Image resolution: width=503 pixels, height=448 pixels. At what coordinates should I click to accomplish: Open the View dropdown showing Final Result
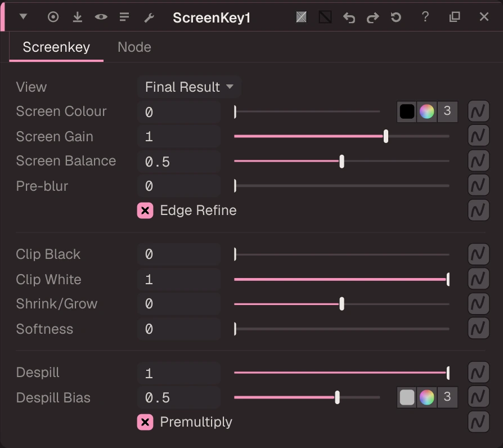click(x=189, y=87)
